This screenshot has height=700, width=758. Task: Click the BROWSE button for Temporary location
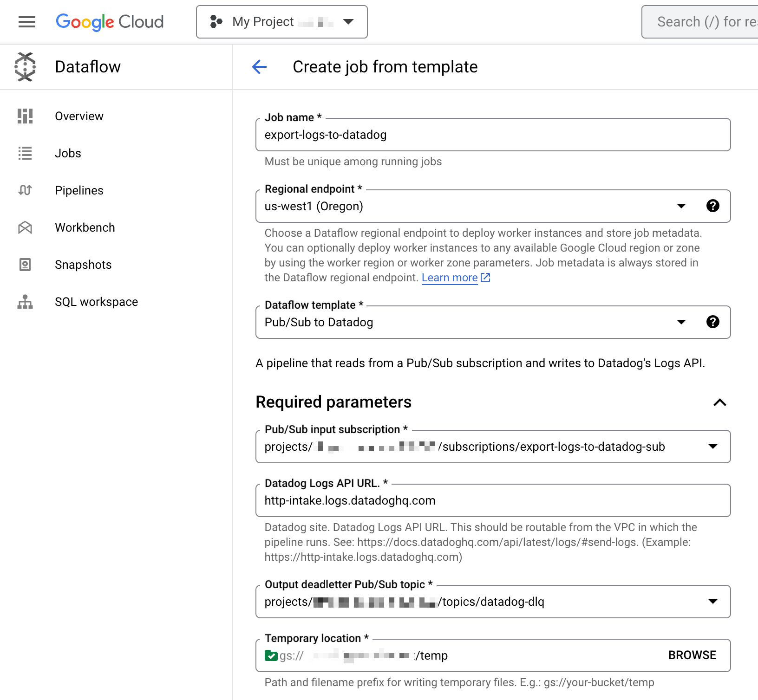(x=692, y=655)
